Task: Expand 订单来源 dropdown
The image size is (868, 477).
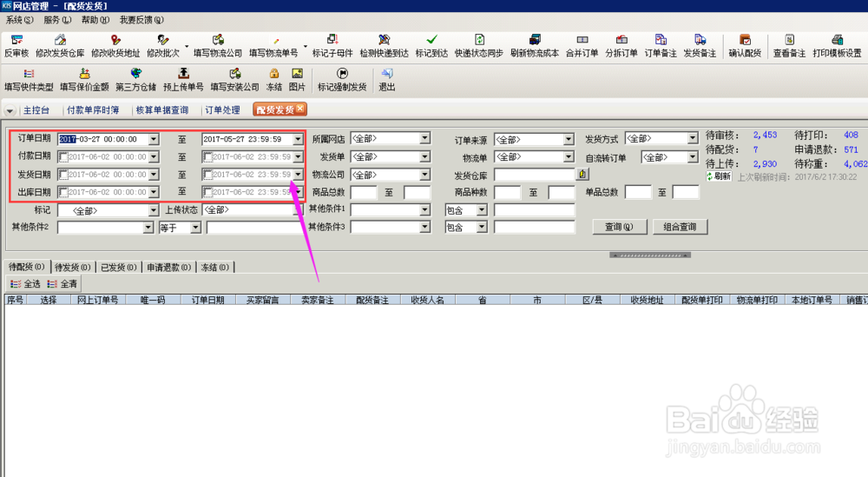Action: point(569,139)
